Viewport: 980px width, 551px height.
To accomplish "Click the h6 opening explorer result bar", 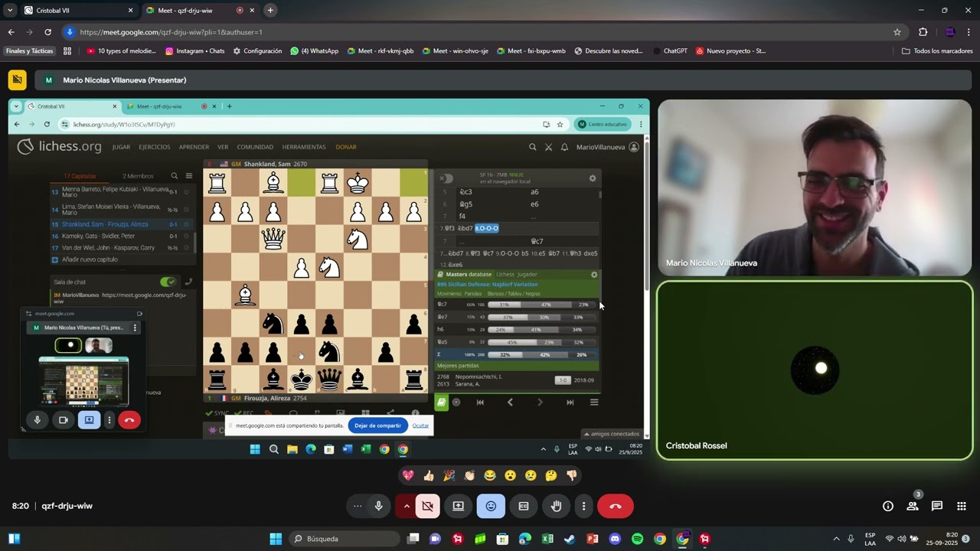I will [541, 329].
